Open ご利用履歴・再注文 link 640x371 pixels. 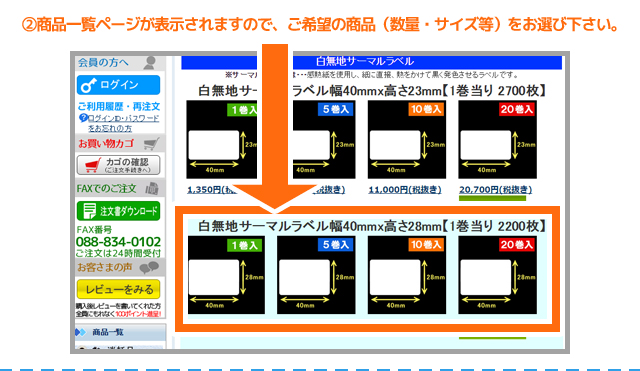click(119, 107)
